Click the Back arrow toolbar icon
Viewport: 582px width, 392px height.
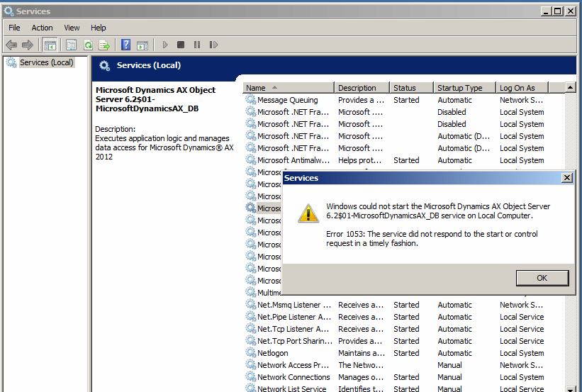click(x=11, y=45)
